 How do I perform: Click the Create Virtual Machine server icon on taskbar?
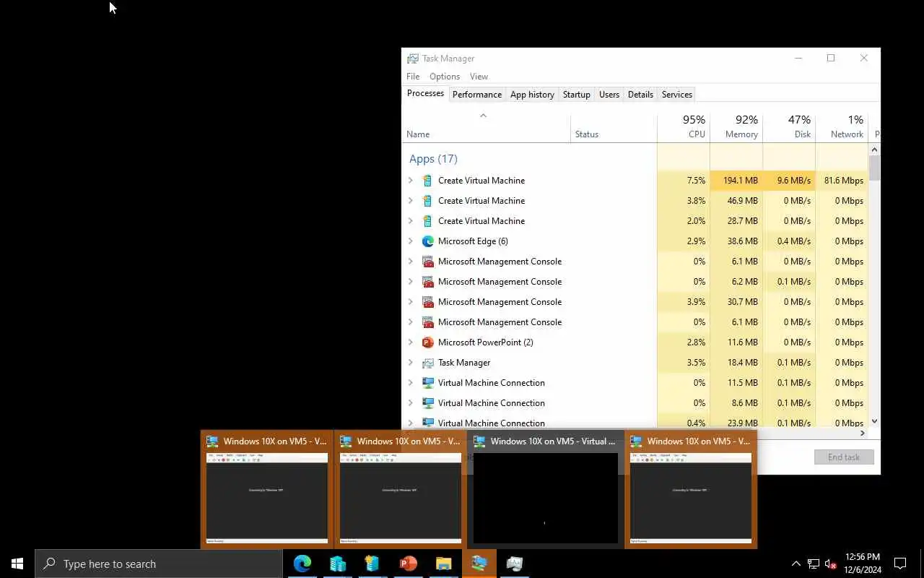coord(372,564)
